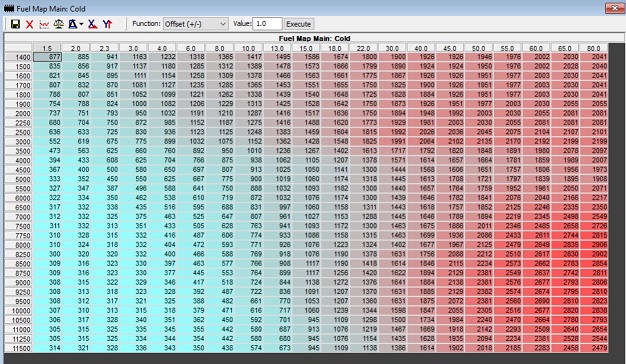The image size is (626, 364).
Task: Click the balance scales icon
Action: point(58,24)
